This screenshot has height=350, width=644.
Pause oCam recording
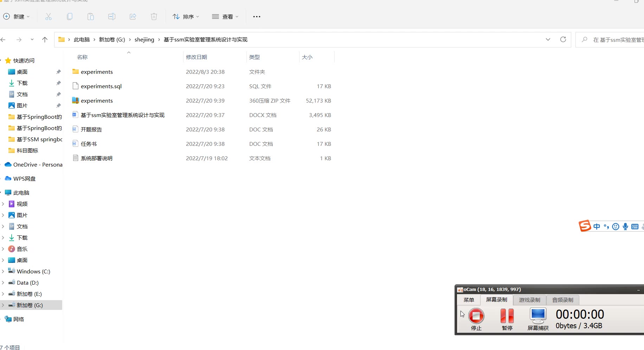(x=507, y=319)
